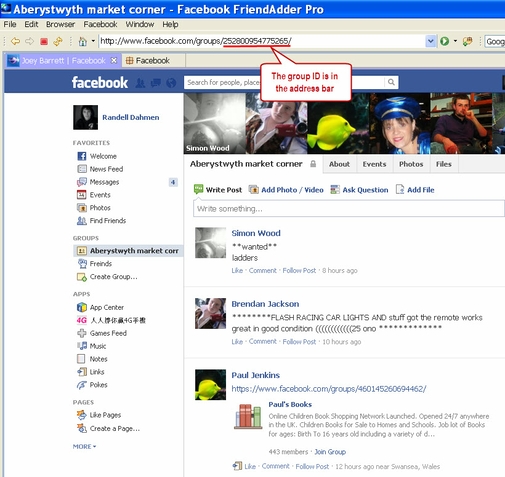Open the facebook.com/groups link in Paul Jenkins' post
This screenshot has width=505, height=477.
click(x=329, y=389)
